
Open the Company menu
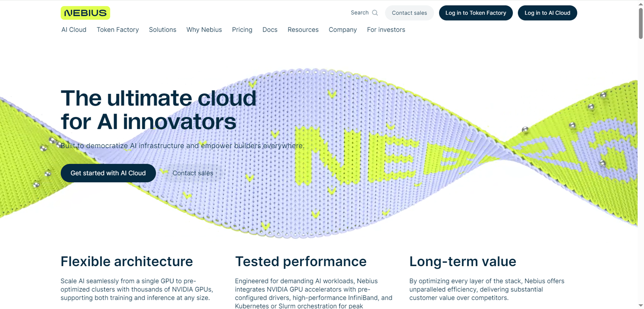coord(343,30)
